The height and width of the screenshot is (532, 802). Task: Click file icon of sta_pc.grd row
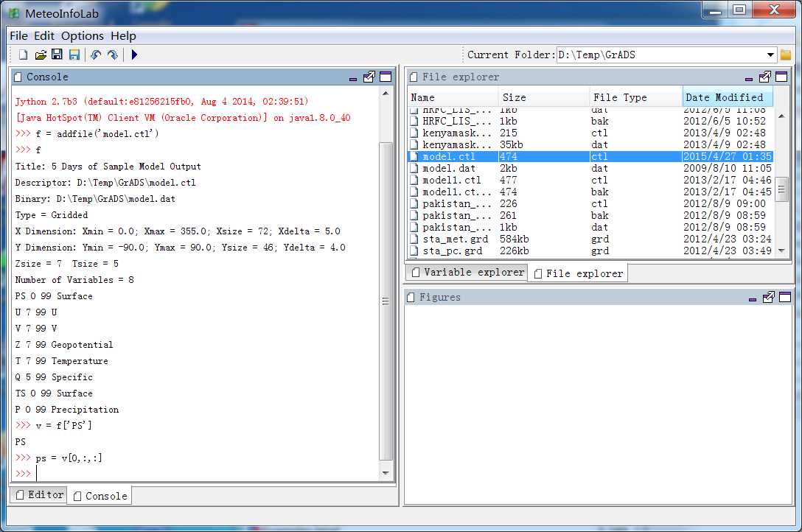414,251
